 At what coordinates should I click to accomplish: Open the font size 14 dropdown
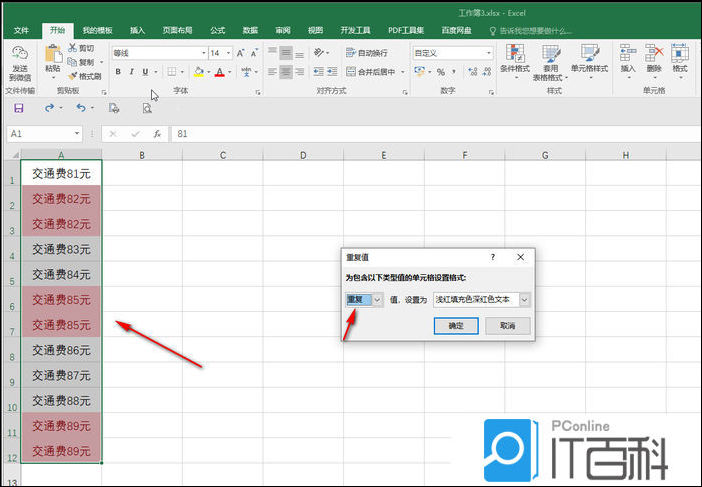point(228,53)
